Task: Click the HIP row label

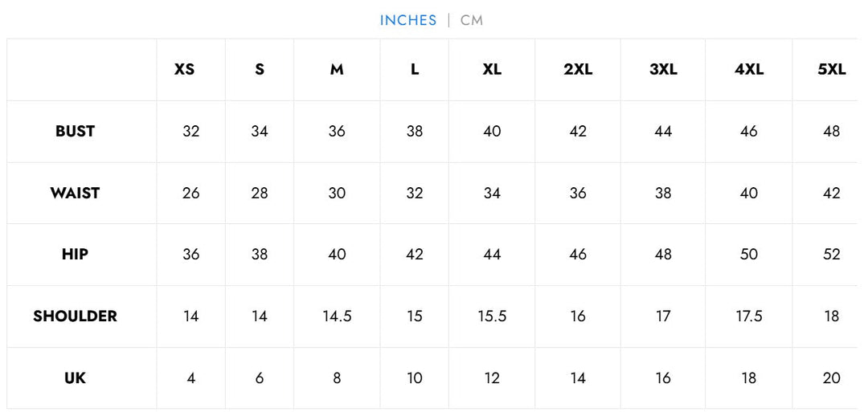Action: tap(76, 255)
